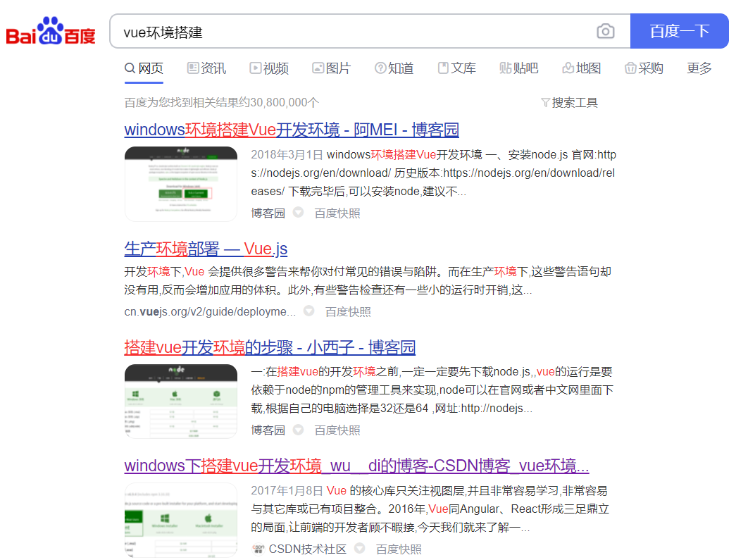Click the CSDN logo icon

tap(258, 549)
